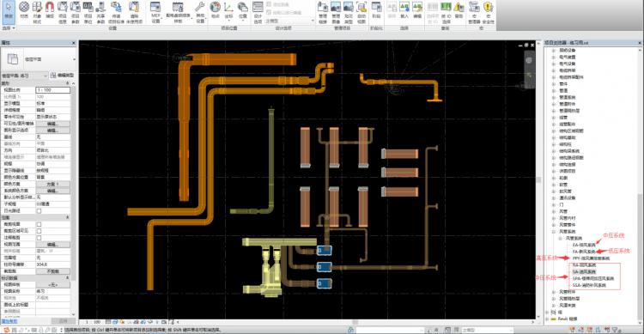Image resolution: width=644 pixels, height=334 pixels.
Task: Click the 视图样板 <无> button
Action: (x=52, y=284)
